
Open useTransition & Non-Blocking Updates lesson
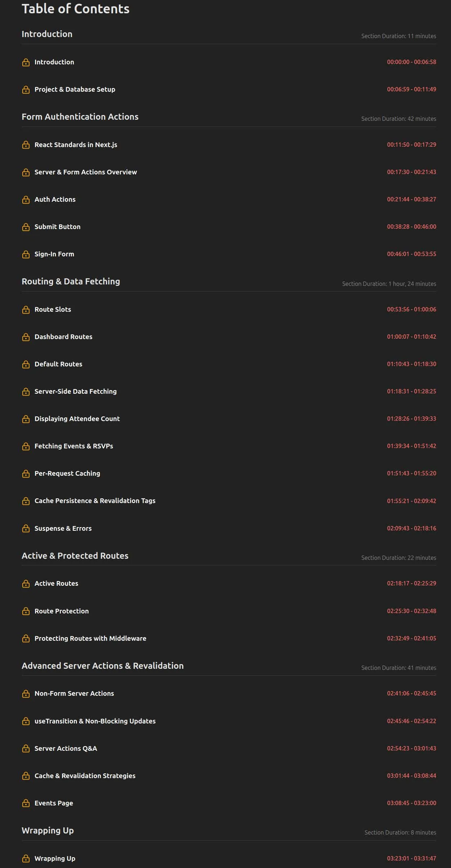(95, 721)
